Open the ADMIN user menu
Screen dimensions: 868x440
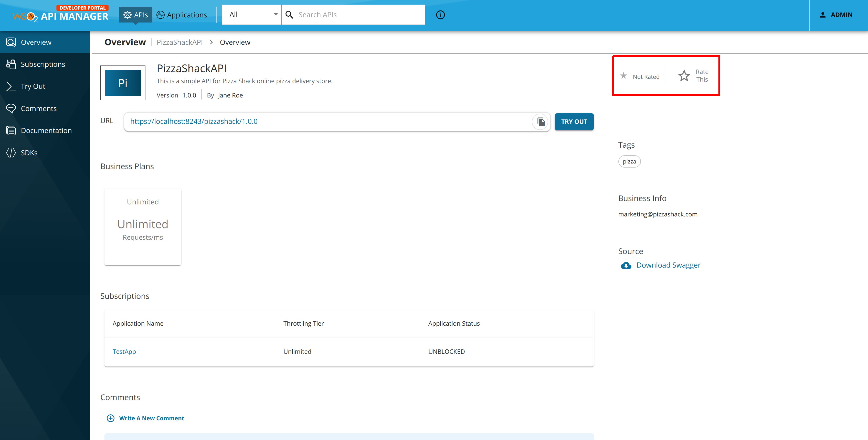(836, 15)
